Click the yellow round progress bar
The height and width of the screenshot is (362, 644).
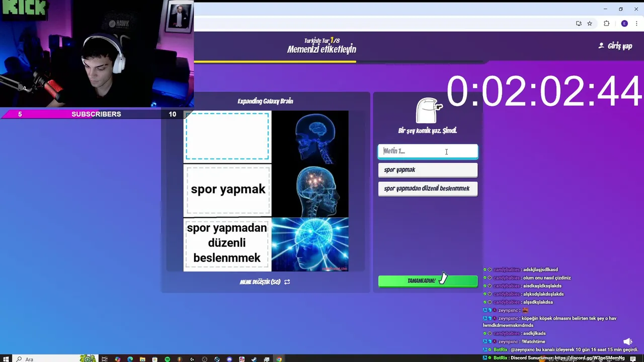click(275, 62)
